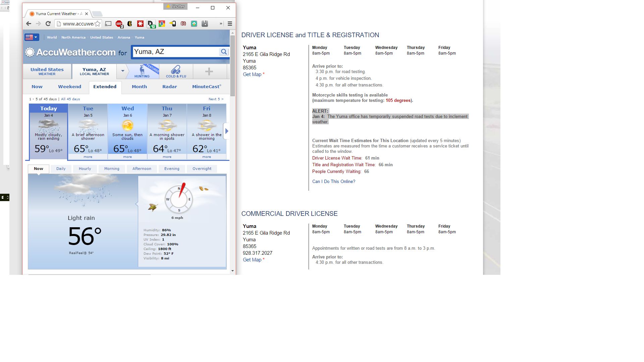The height and width of the screenshot is (362, 644).
Task: Select the Hourly forecast tab
Action: click(x=85, y=169)
